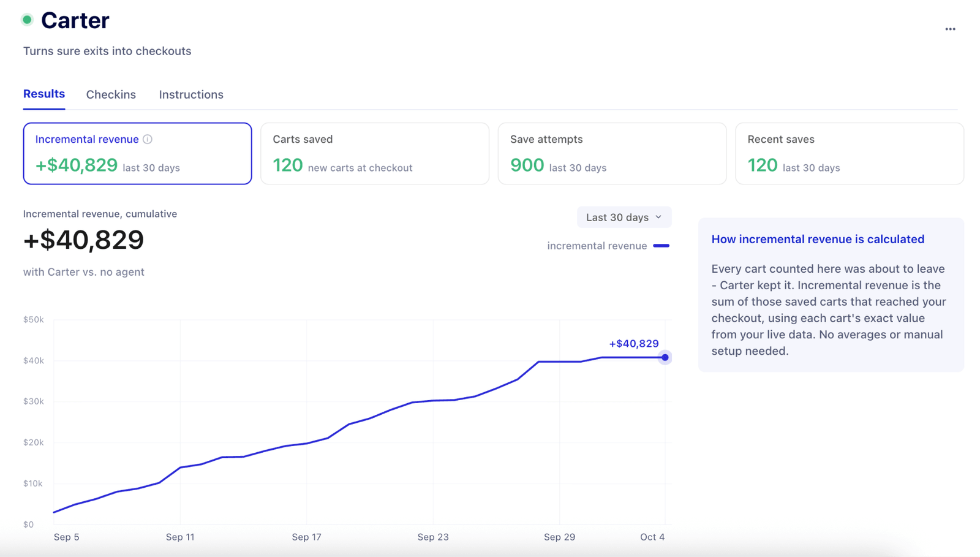Click the with Carter vs. no agent text

84,271
